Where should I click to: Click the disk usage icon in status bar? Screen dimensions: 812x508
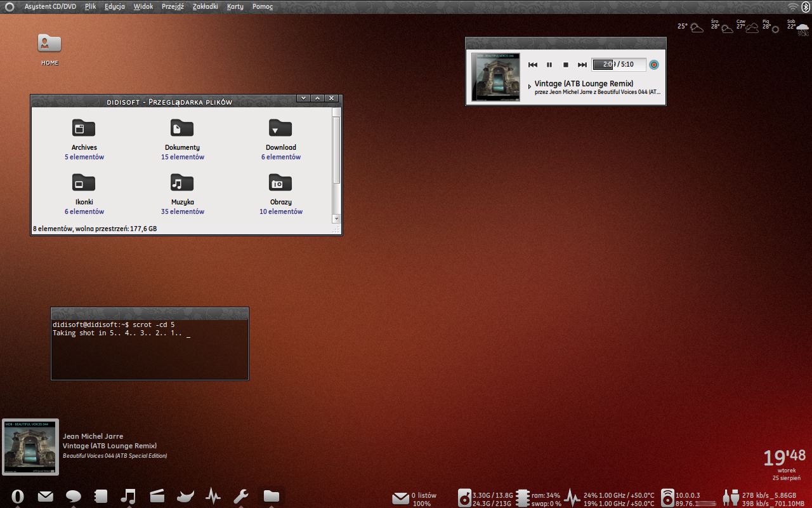click(464, 498)
